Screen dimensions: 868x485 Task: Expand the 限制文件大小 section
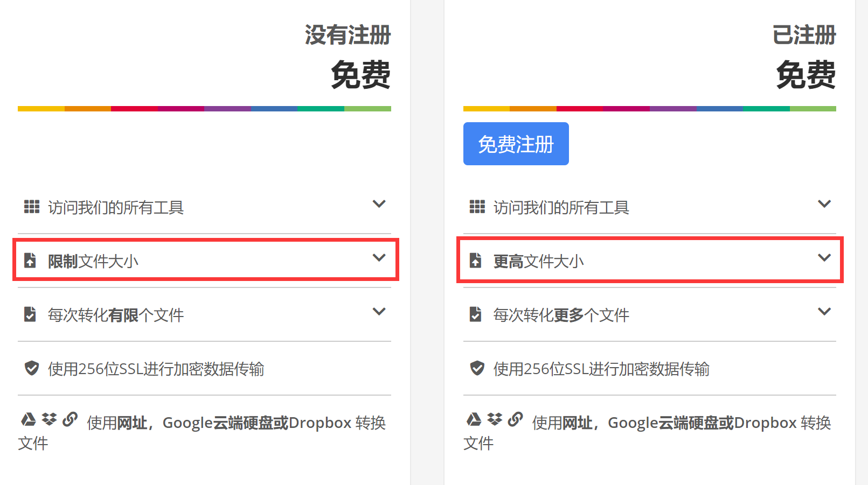click(x=379, y=258)
